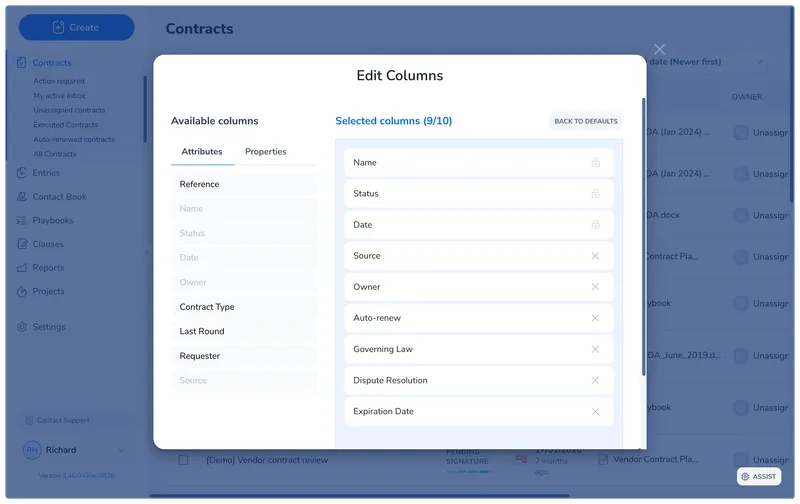
Task: Add Contract Type from available columns
Action: (244, 307)
